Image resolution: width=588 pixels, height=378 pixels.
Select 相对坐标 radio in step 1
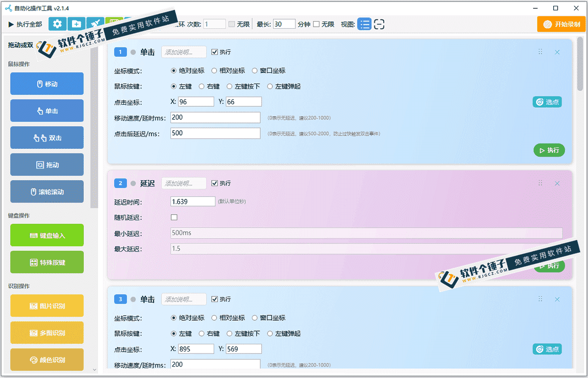coord(215,71)
